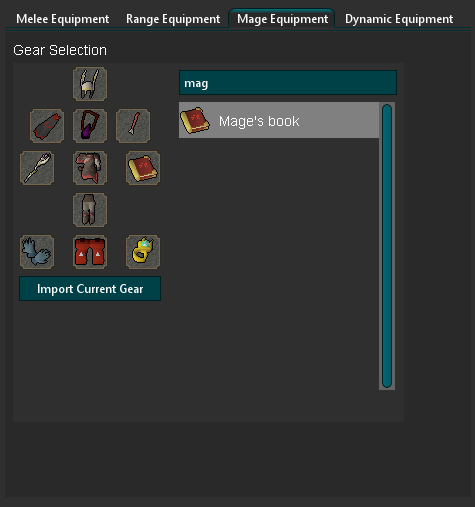Select the staff weapon slot
This screenshot has height=507, width=475.
pyautogui.click(x=37, y=168)
